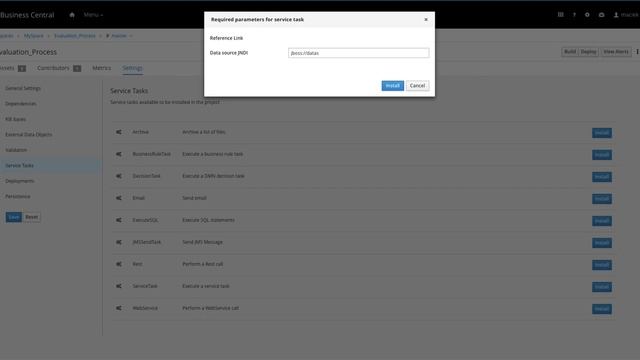The image size is (640, 360).
Task: Click the BusinessRuleTask service task icon
Action: coord(119,154)
